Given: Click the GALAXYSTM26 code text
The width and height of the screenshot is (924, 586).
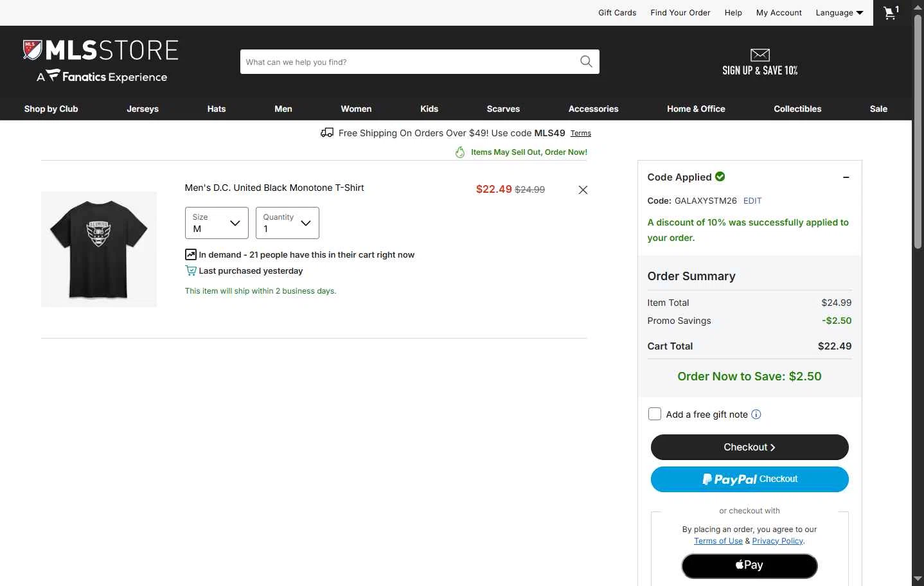Looking at the screenshot, I should click(706, 200).
